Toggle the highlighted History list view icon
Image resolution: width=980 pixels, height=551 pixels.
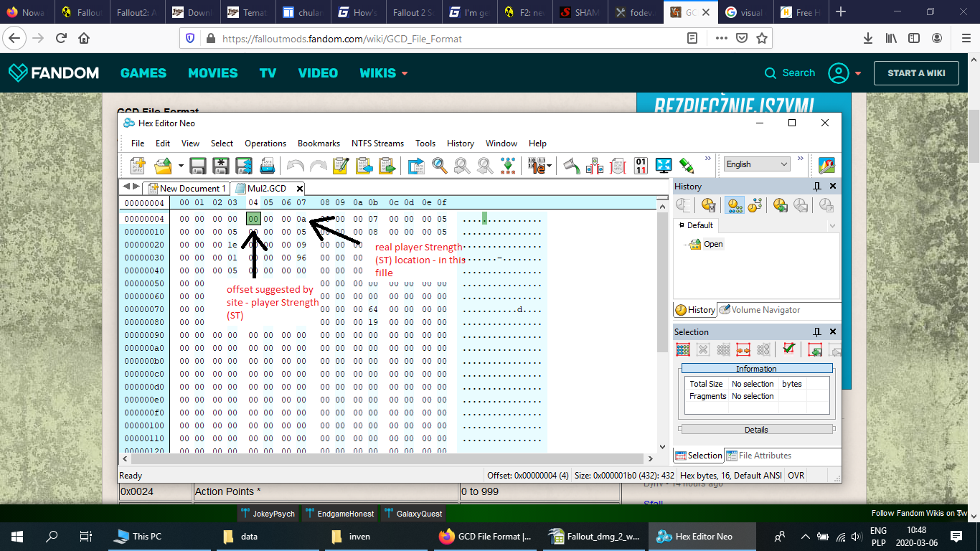point(734,205)
